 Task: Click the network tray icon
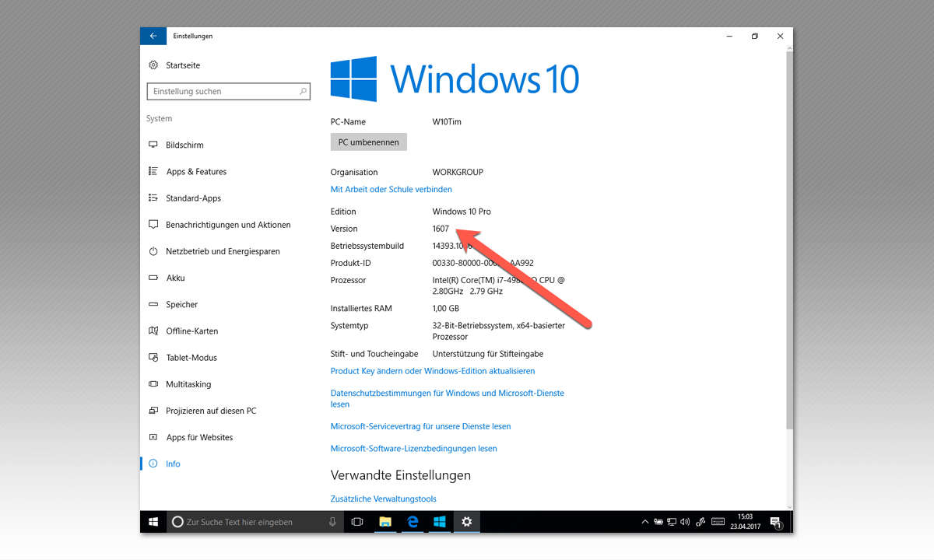click(x=672, y=522)
